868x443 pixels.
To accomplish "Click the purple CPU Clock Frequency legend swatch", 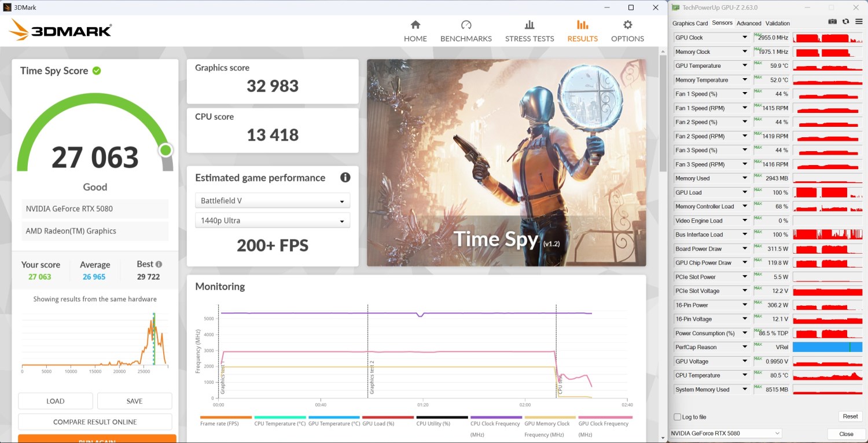I will (496, 418).
